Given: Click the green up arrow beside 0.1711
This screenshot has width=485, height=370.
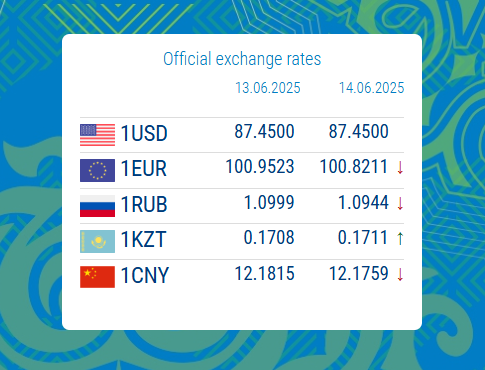Looking at the screenshot, I should (x=400, y=239).
